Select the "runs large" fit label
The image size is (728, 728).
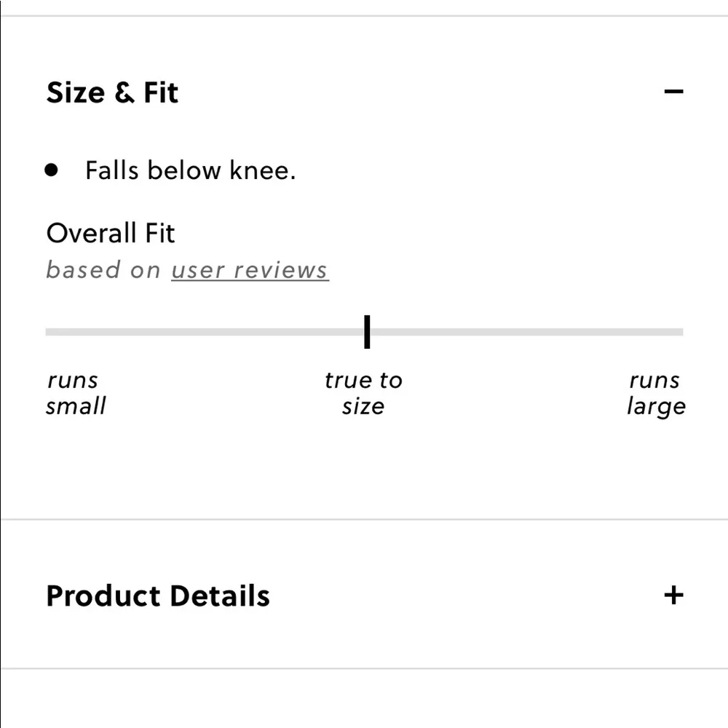click(x=656, y=393)
